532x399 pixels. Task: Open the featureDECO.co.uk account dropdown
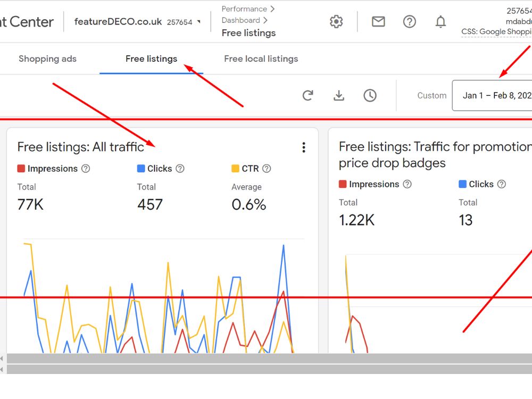pos(198,22)
